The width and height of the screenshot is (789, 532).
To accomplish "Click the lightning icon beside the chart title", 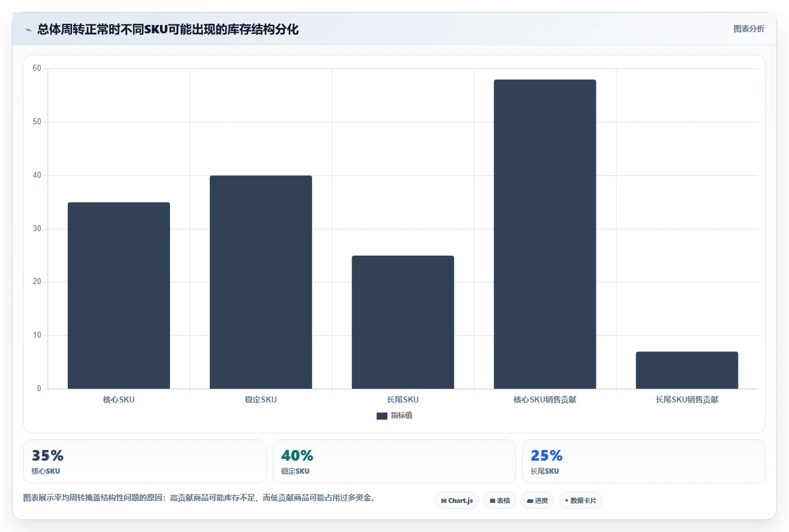I will point(28,30).
